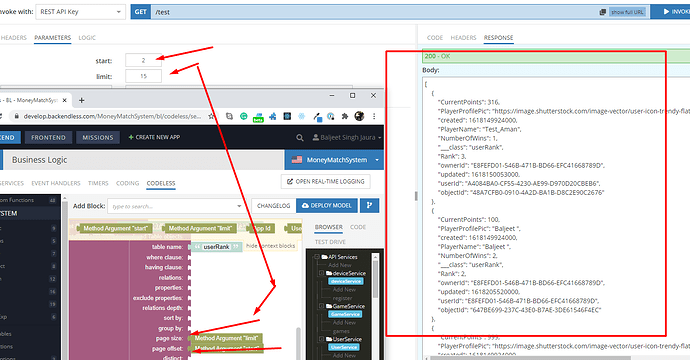Collapse the GameService folder expander
690x360 pixels.
[321, 306]
